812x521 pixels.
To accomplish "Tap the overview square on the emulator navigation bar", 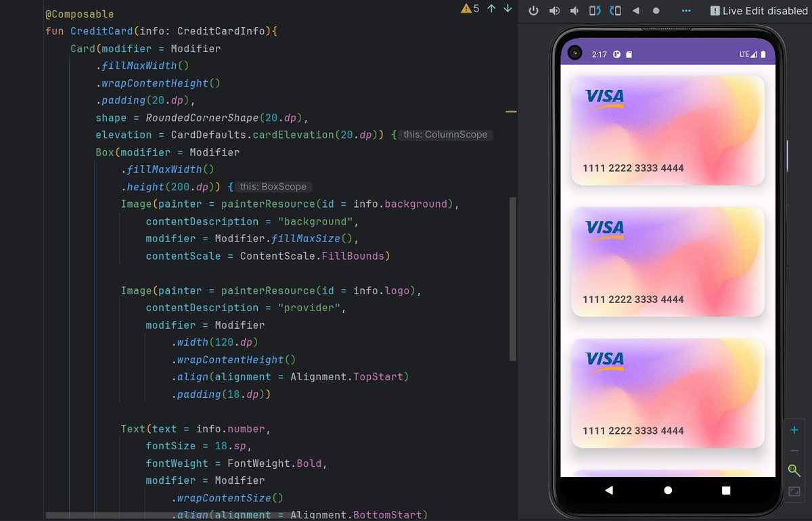I will (725, 490).
